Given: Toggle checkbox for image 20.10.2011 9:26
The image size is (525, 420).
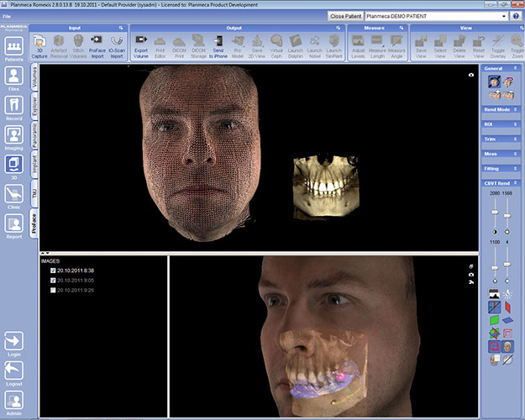Looking at the screenshot, I should (53, 291).
